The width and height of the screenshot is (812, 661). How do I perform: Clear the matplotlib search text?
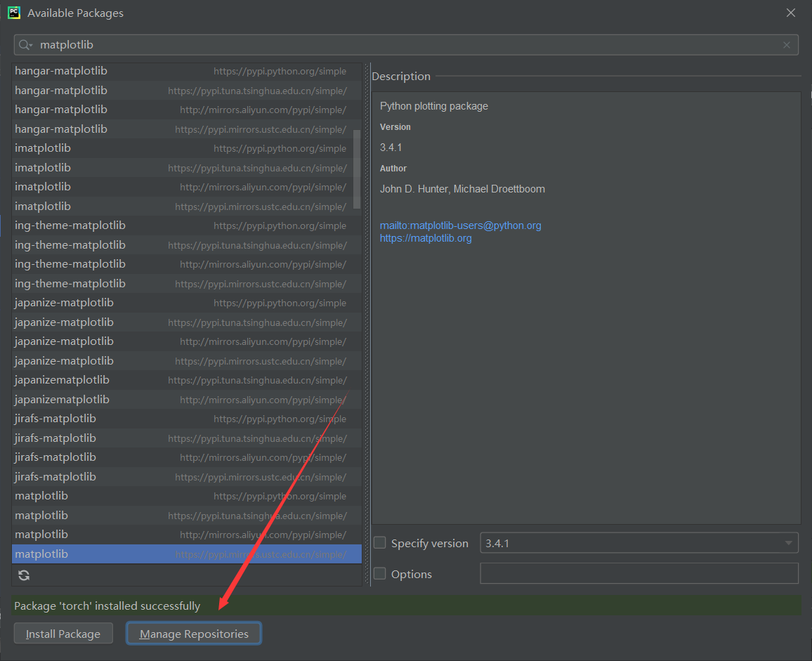[787, 45]
